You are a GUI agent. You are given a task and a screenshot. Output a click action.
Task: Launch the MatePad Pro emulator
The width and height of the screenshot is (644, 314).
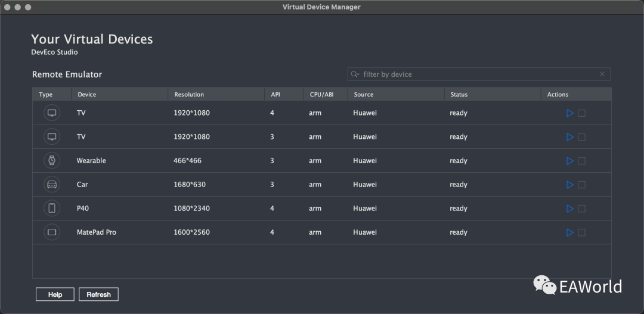(x=569, y=232)
